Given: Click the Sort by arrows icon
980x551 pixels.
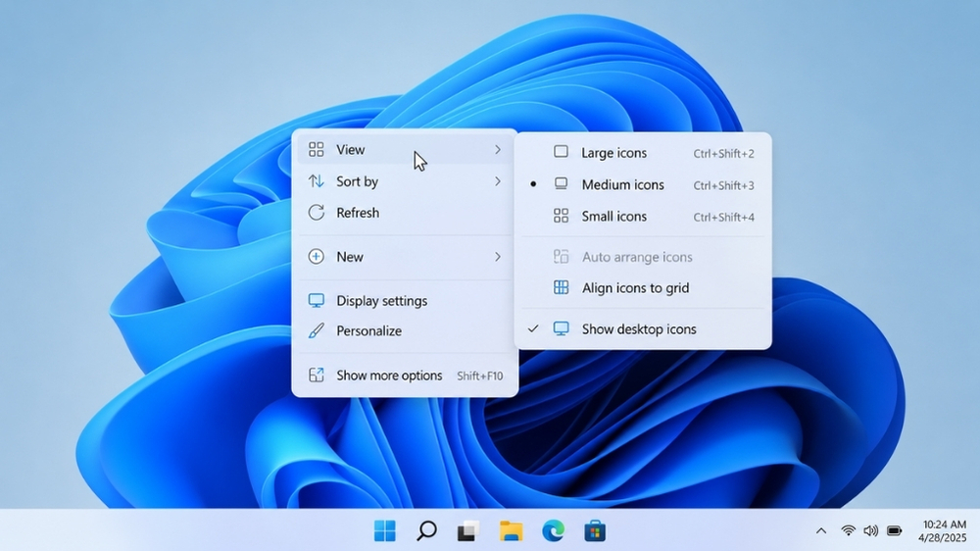Looking at the screenshot, I should point(317,181).
